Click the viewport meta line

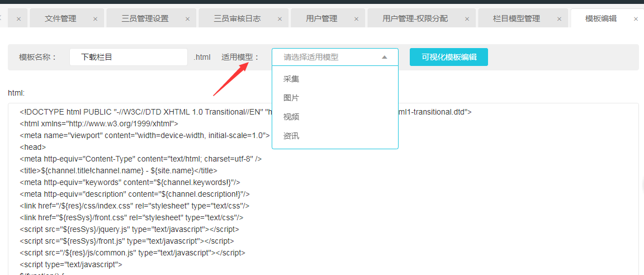pyautogui.click(x=145, y=135)
